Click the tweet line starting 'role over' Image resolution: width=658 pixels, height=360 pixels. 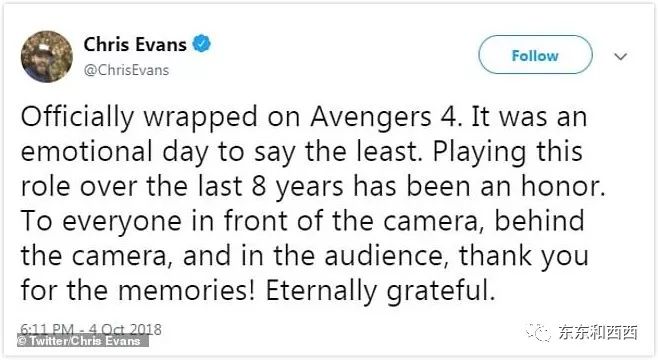click(x=313, y=187)
